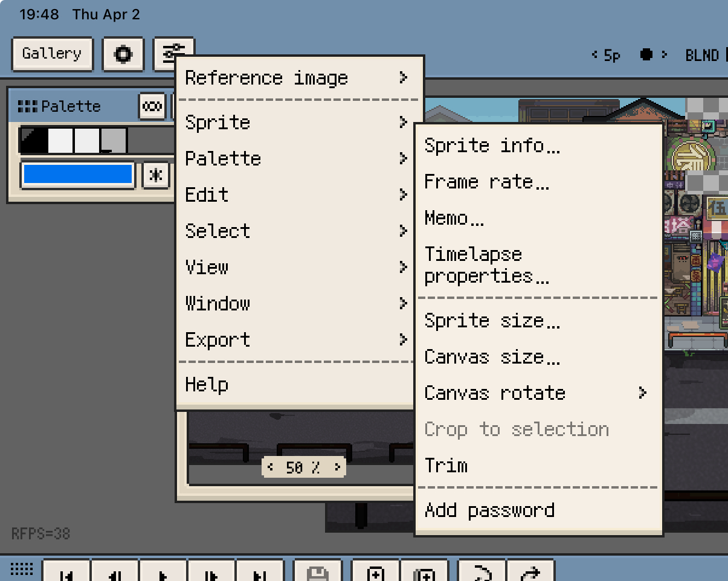Jump to the last frame
The width and height of the screenshot is (728, 581).
[260, 574]
